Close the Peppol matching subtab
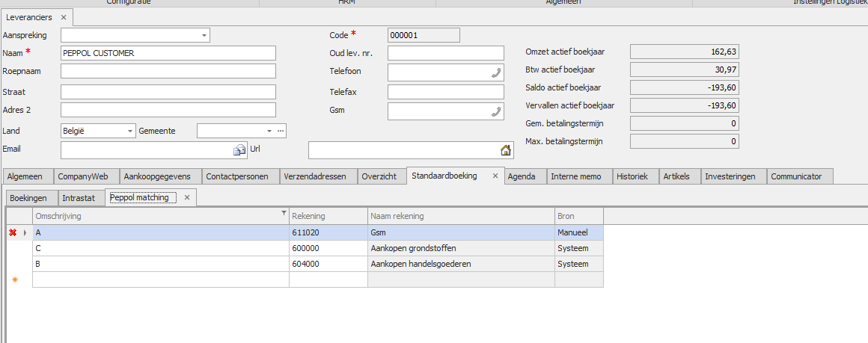 pyautogui.click(x=187, y=198)
